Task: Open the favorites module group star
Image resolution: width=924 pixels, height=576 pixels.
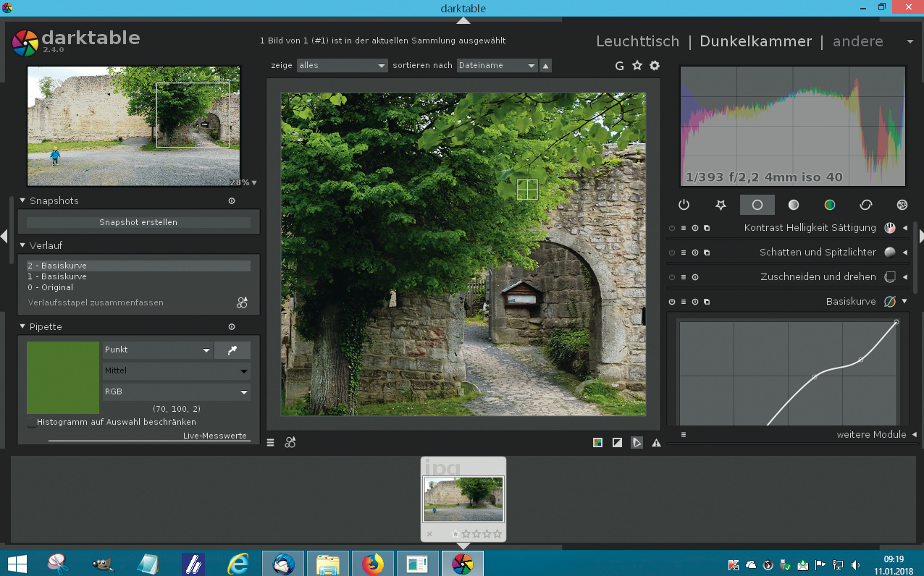Action: click(x=721, y=205)
